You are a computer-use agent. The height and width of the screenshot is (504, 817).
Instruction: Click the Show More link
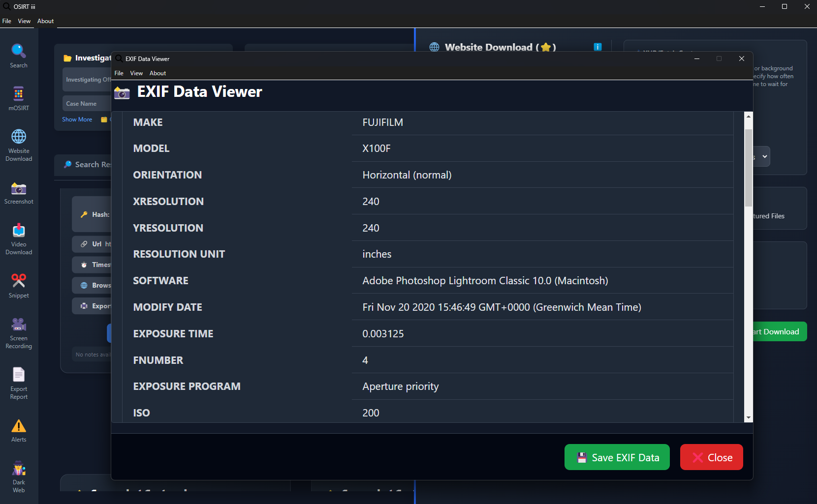(77, 119)
